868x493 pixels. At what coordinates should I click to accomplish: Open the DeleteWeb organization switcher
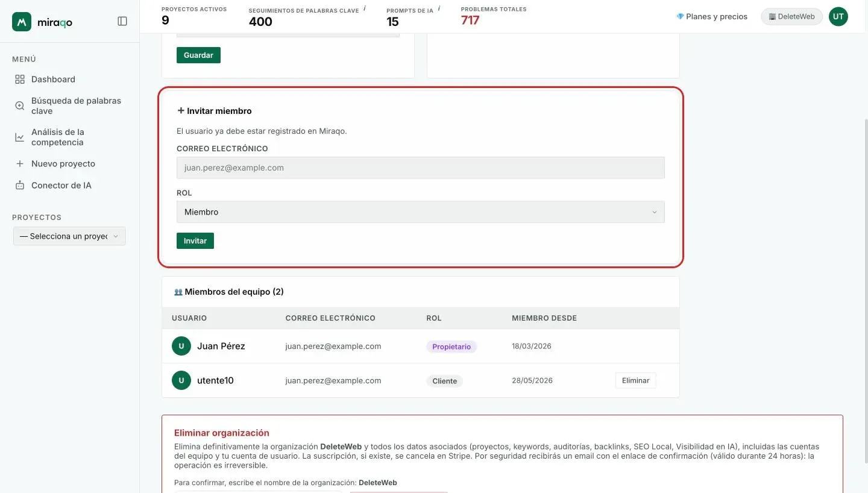coord(791,16)
